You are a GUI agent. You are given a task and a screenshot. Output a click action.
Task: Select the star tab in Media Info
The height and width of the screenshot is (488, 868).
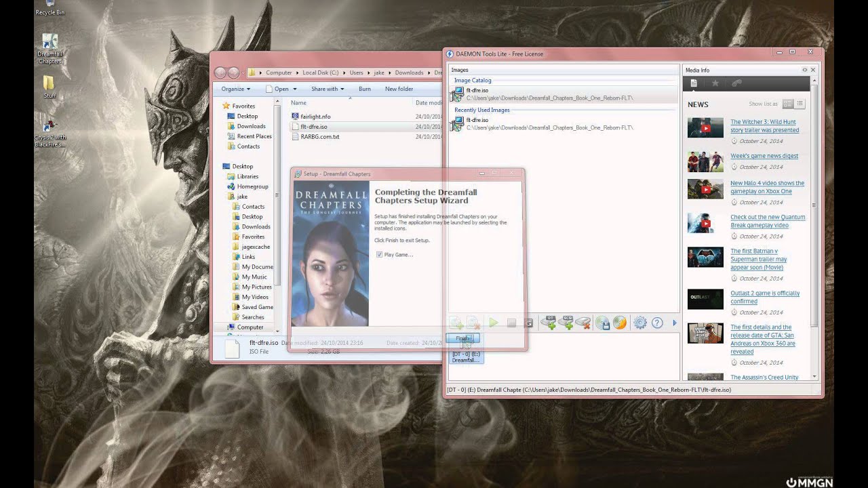coord(715,83)
